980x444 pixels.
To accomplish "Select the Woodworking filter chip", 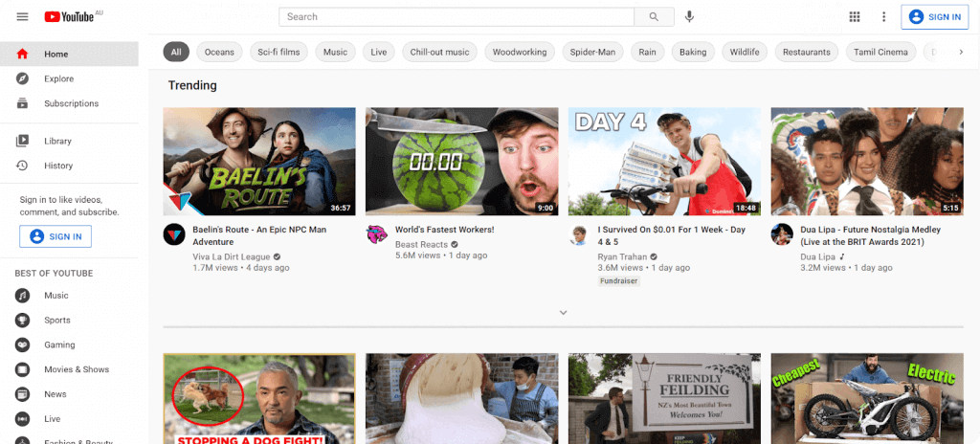I will pyautogui.click(x=520, y=52).
